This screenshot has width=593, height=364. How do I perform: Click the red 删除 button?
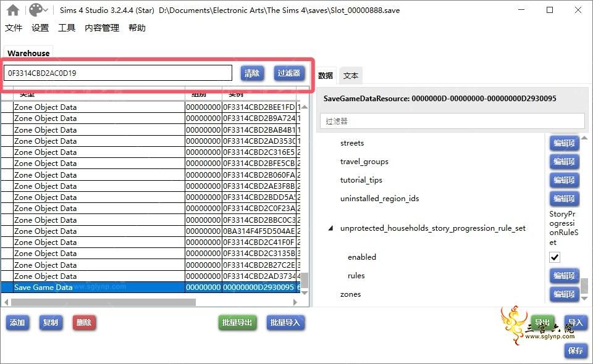[84, 323]
